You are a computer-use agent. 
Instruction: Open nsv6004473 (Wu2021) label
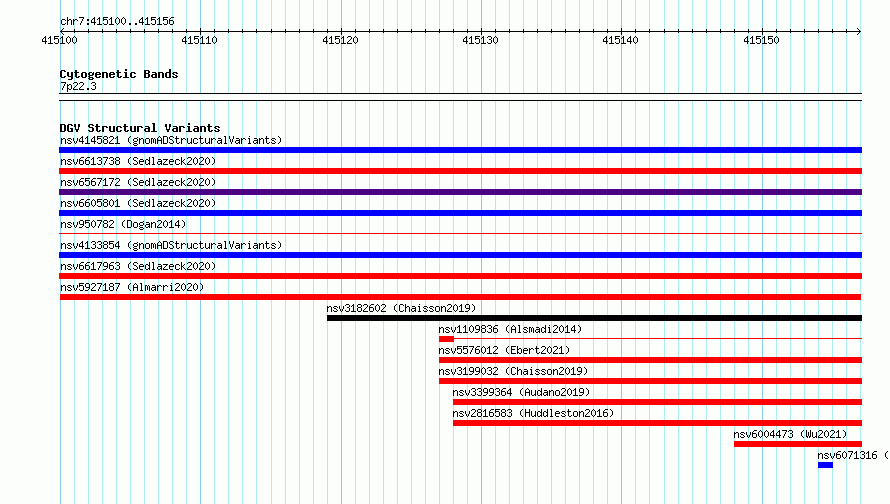pyautogui.click(x=790, y=434)
